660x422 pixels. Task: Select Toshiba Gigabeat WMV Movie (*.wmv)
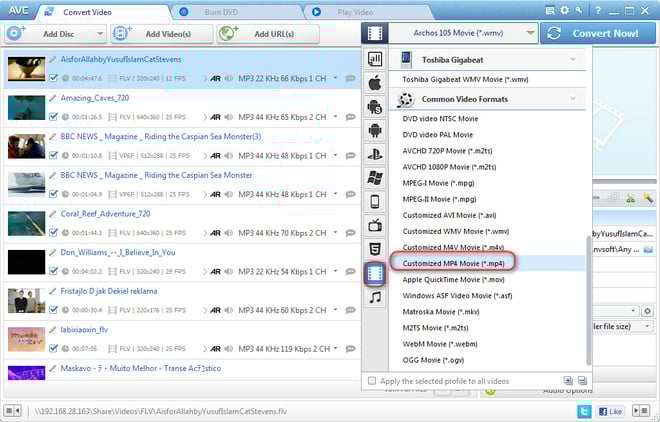pyautogui.click(x=465, y=80)
